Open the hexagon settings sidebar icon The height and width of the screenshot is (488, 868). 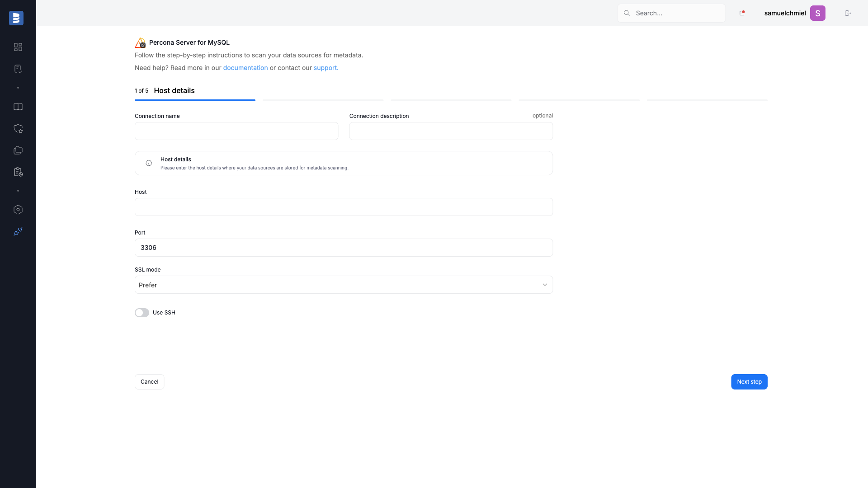18,210
